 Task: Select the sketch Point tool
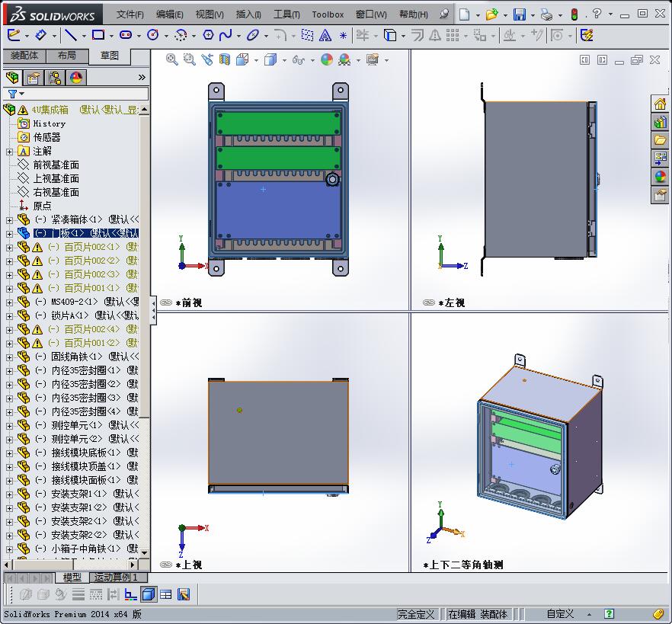pyautogui.click(x=343, y=36)
